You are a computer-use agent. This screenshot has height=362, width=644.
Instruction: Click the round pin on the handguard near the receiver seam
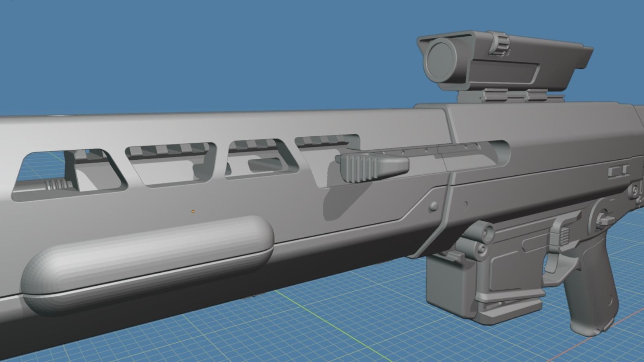tap(433, 206)
